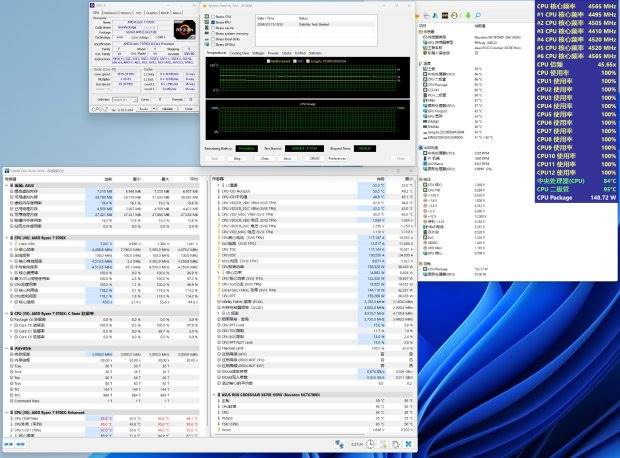Image resolution: width=620 pixels, height=458 pixels.
Task: Collapse the 系统: ASUS group in HWiNFO
Action: click(7, 185)
